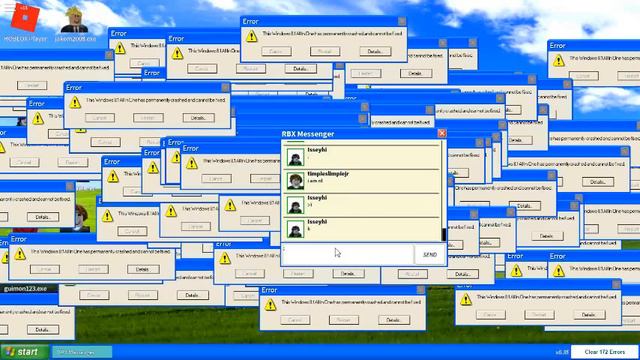This screenshot has width=640, height=360.
Task: Click warning icon in Error dialog below RBX Messenger
Action: (x=270, y=305)
